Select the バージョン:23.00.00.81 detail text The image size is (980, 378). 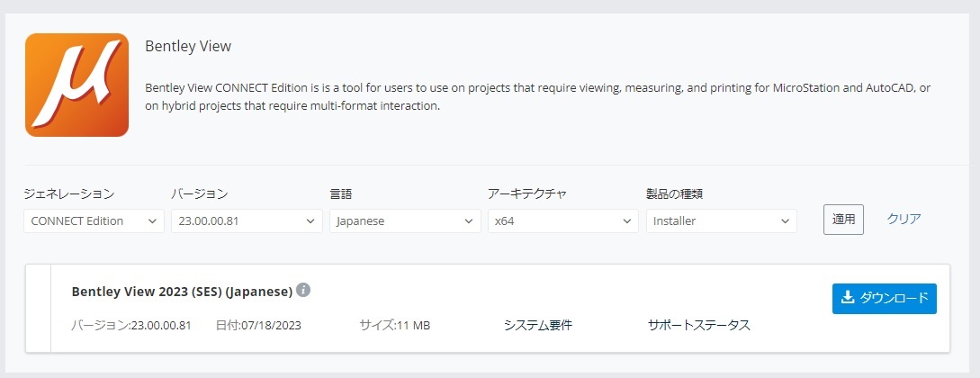pyautogui.click(x=130, y=326)
